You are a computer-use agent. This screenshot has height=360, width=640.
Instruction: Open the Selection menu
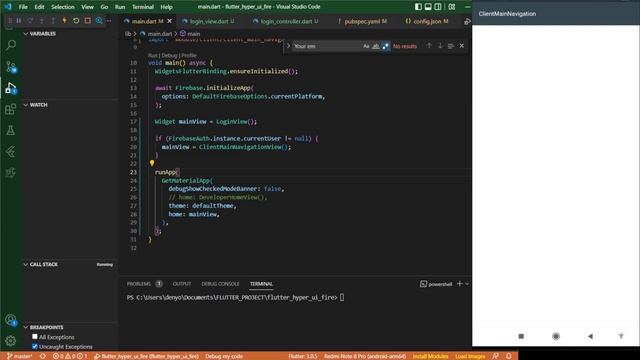click(62, 7)
